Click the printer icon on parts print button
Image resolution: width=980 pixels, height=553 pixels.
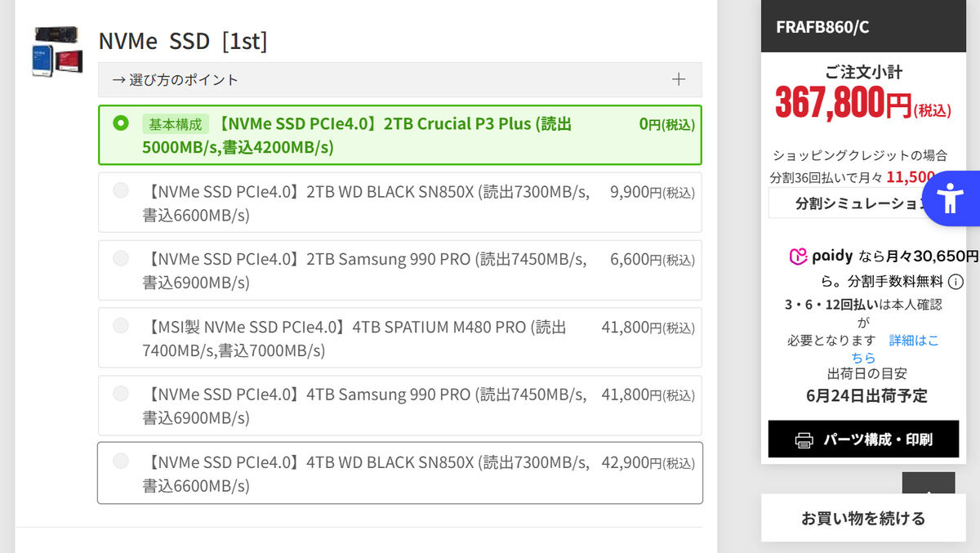point(804,440)
